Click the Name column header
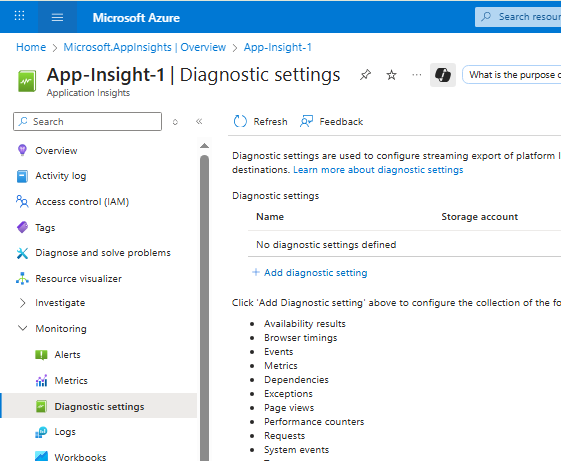This screenshot has width=561, height=461. pyautogui.click(x=270, y=217)
